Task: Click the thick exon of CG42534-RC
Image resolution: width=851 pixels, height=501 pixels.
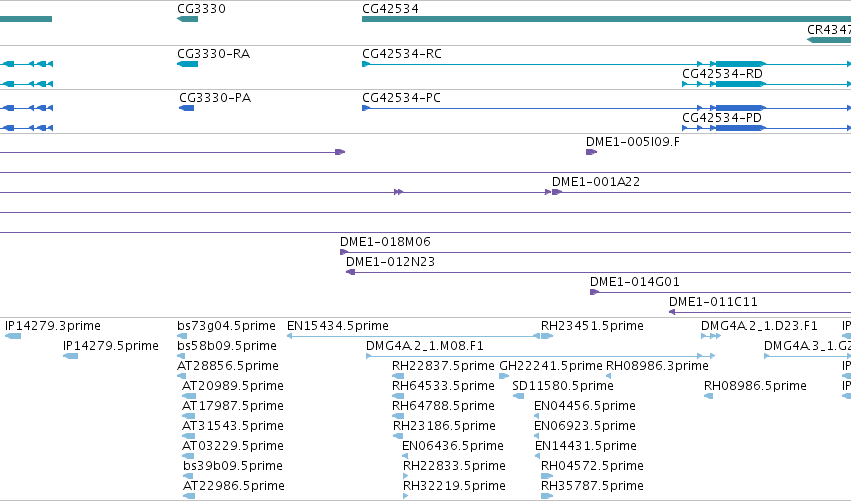Action: coord(740,64)
